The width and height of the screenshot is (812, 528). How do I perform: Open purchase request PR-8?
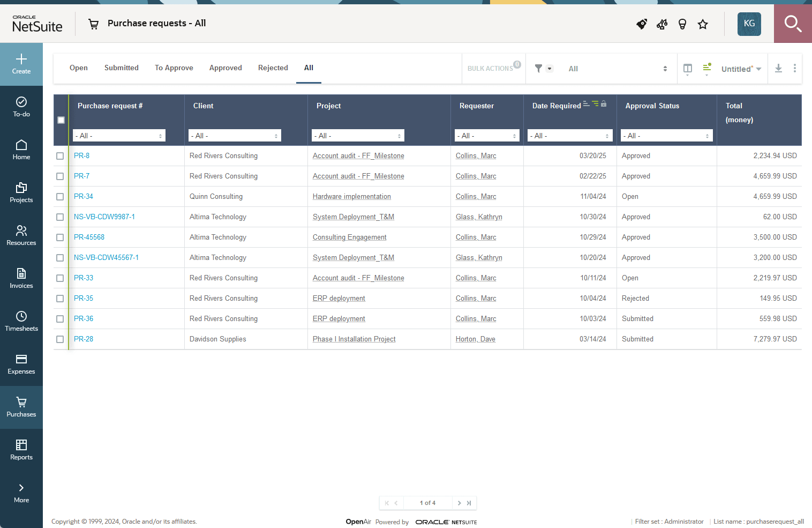coord(81,156)
